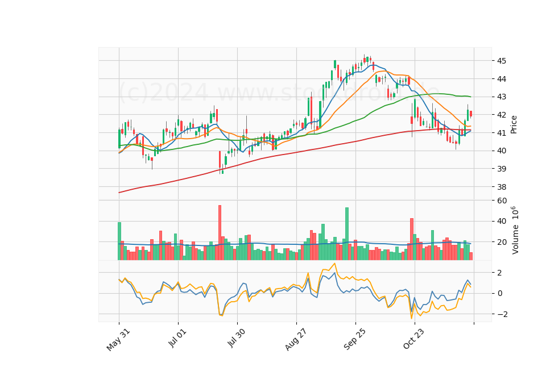546x392 pixels.
Task: Click the 39 price axis value
Action: pos(502,169)
